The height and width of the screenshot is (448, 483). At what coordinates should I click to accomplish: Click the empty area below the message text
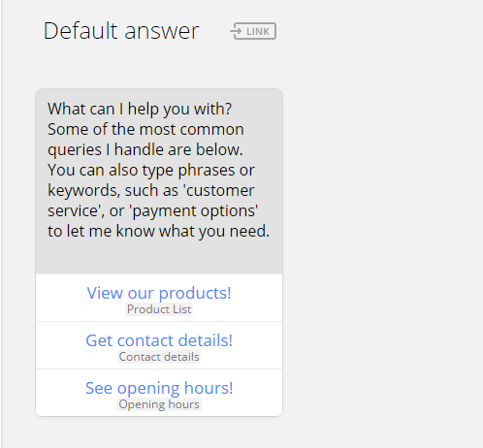[159, 257]
